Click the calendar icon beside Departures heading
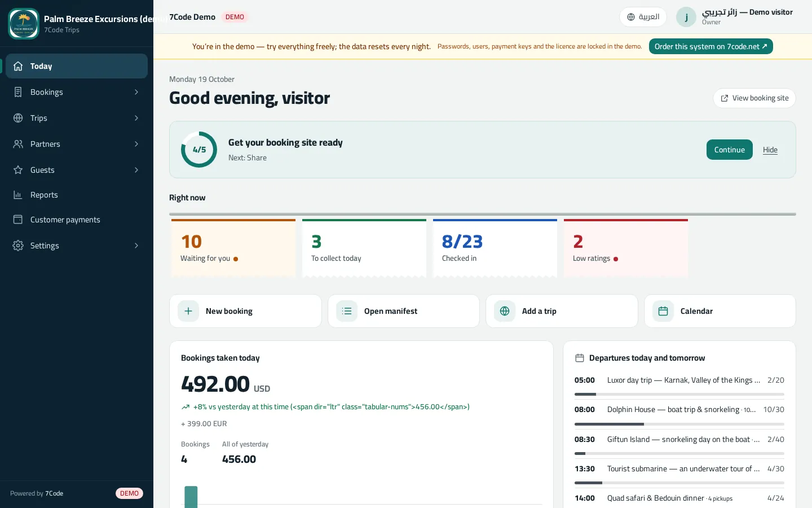This screenshot has height=508, width=812. (579, 358)
